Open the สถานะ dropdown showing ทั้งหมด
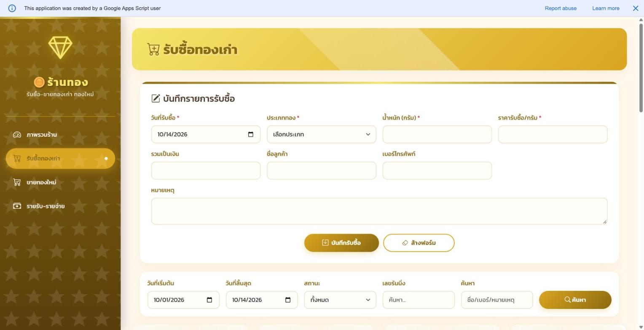The image size is (644, 330). pyautogui.click(x=340, y=300)
